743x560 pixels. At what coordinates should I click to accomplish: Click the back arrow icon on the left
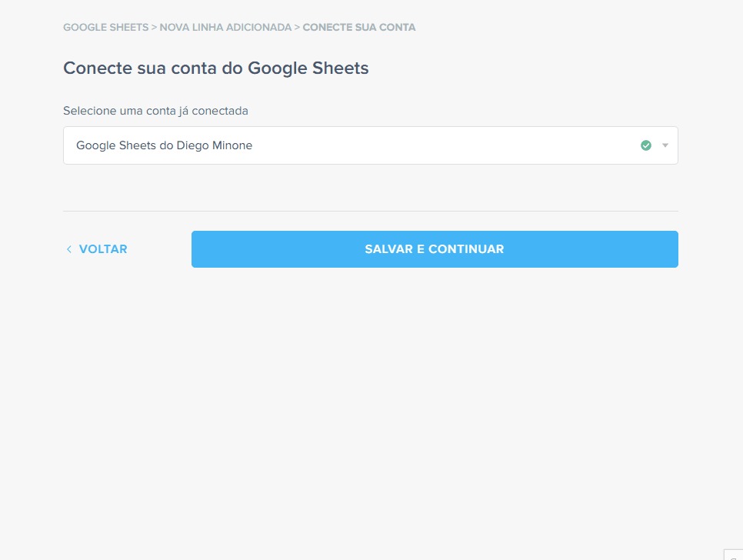(x=69, y=248)
